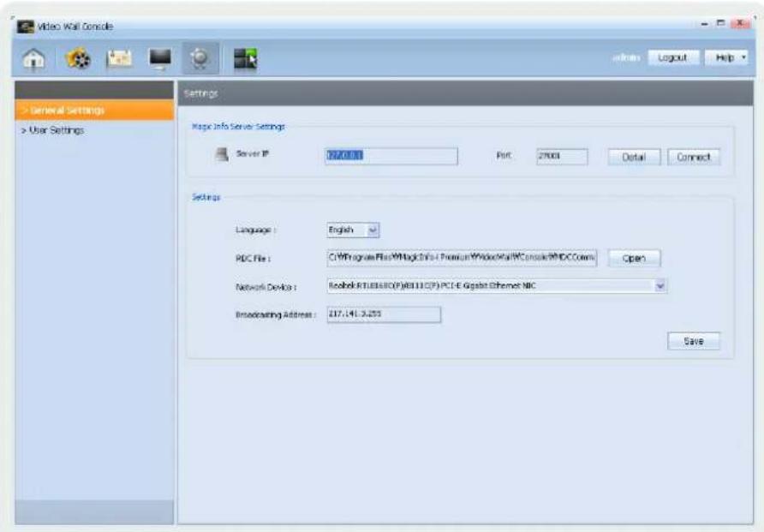Open the Home icon in toolbar
The height and width of the screenshot is (532, 764).
pyautogui.click(x=33, y=59)
